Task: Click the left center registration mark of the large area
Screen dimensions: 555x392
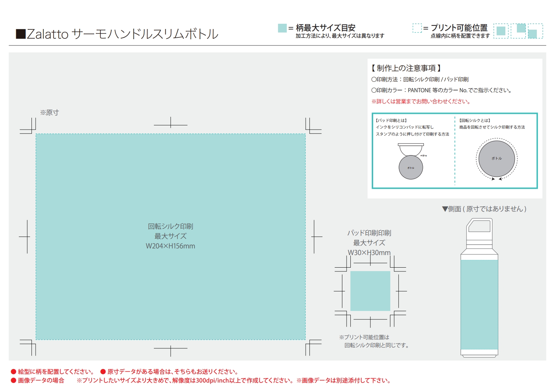Action: click(x=25, y=237)
